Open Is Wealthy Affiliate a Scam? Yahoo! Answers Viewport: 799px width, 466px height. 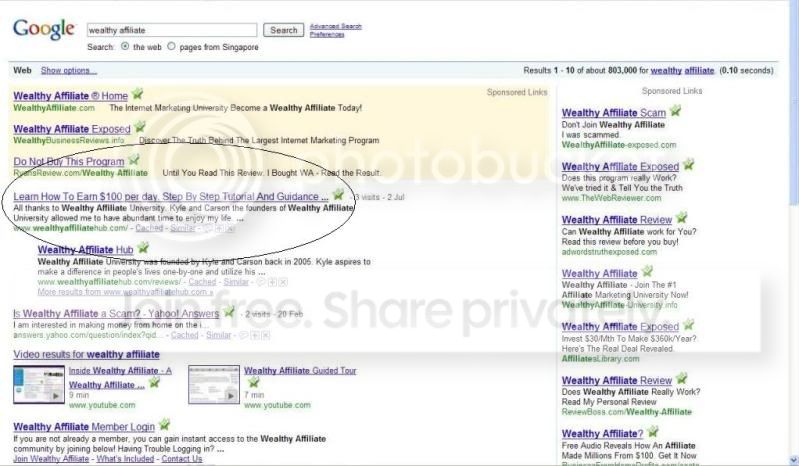116,314
